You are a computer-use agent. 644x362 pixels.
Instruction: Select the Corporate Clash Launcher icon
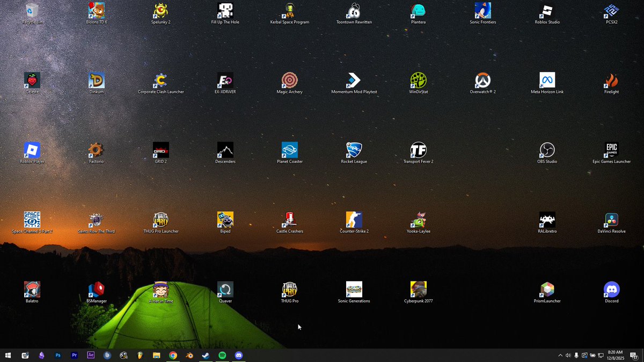coord(161,83)
